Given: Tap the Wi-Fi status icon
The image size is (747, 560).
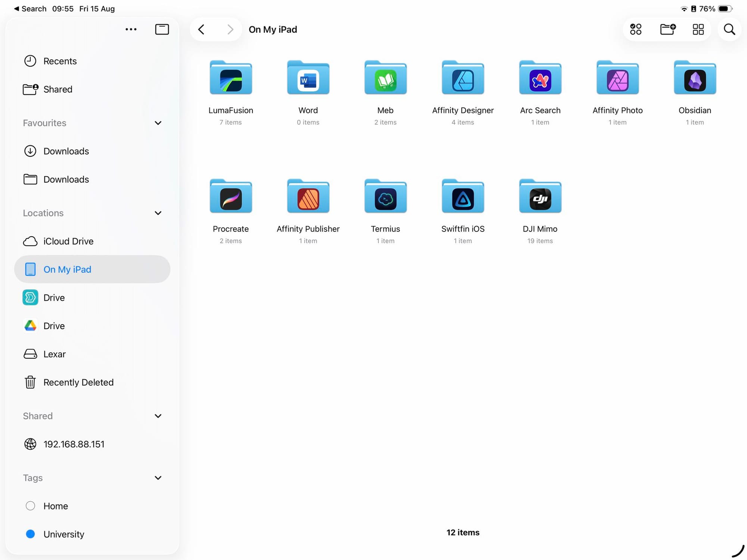Looking at the screenshot, I should (x=684, y=9).
